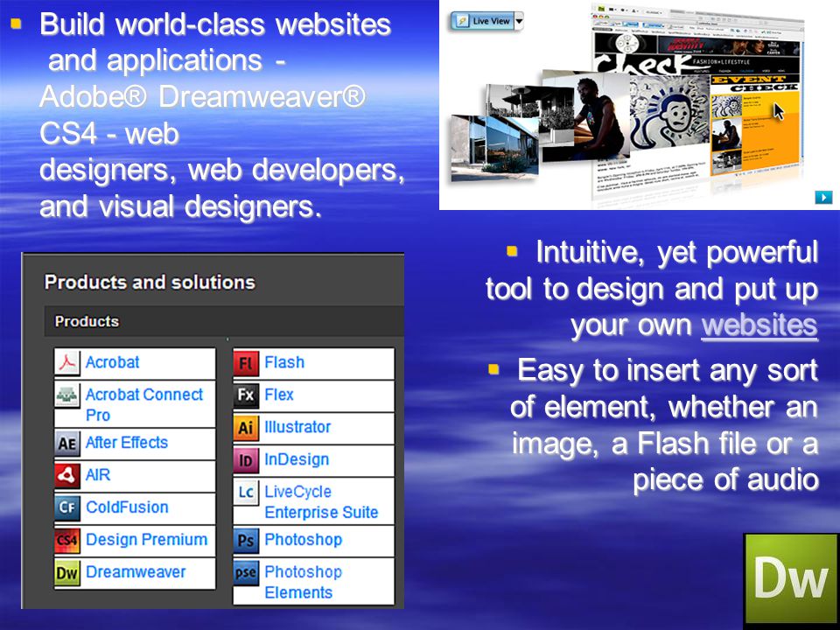Click the Adobe Dreamweaver CS4 text
This screenshot has height=630, width=840.
202,115
